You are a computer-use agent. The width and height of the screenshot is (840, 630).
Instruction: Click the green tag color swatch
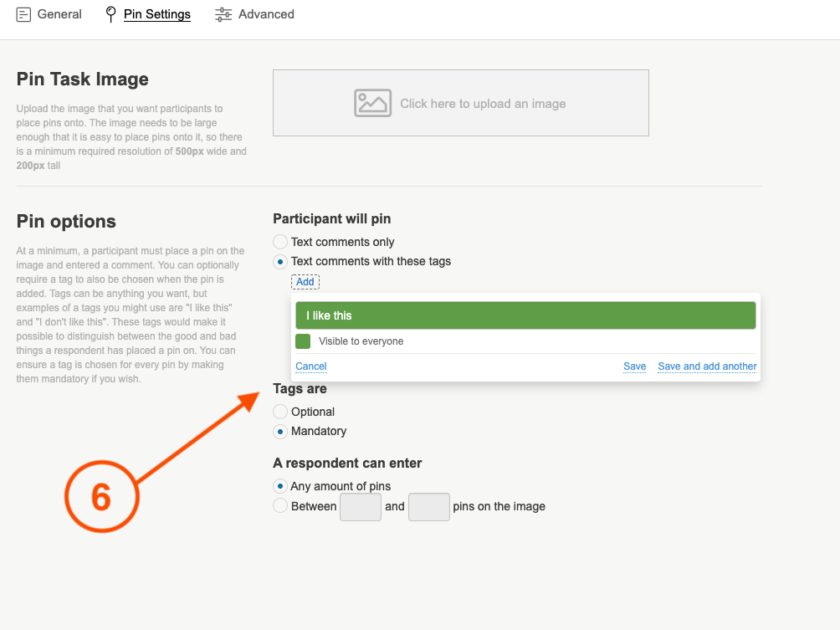pos(303,341)
